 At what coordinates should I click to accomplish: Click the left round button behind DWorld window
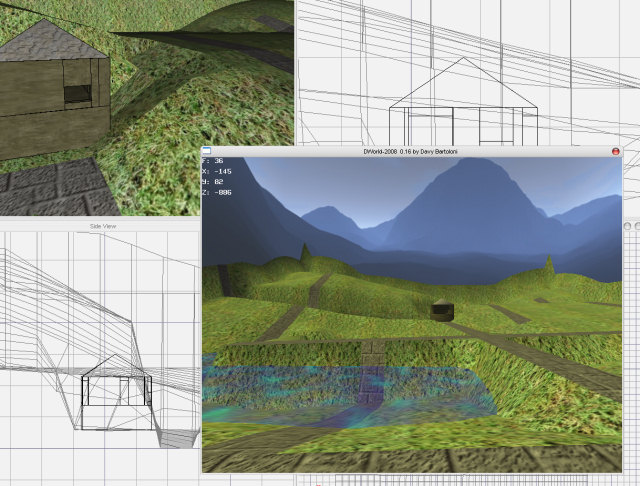click(627, 228)
